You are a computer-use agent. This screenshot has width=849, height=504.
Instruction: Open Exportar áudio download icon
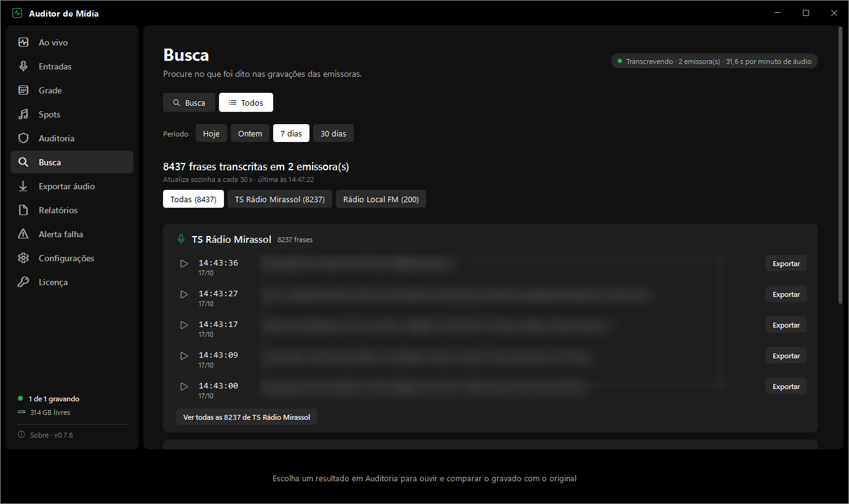23,186
